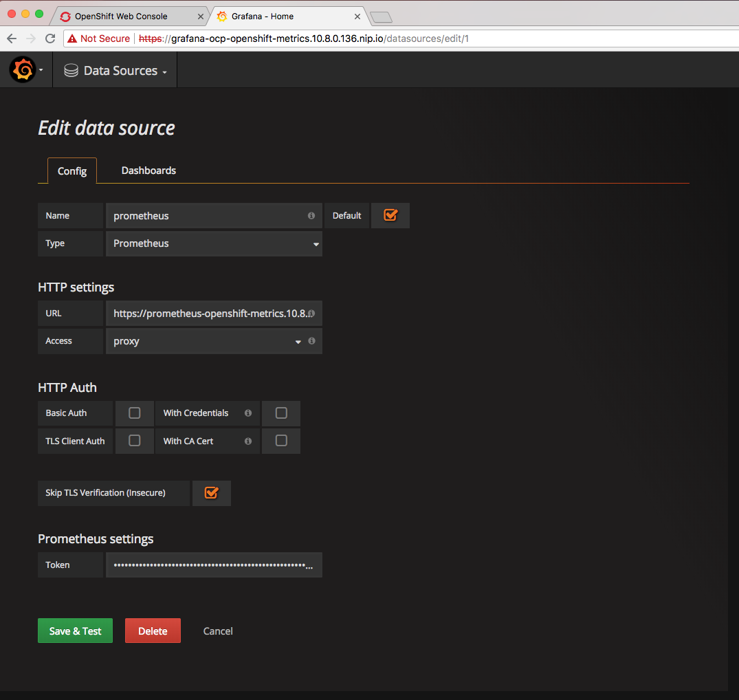Click the Not Secure warning icon
The width and height of the screenshot is (739, 700).
[x=72, y=39]
